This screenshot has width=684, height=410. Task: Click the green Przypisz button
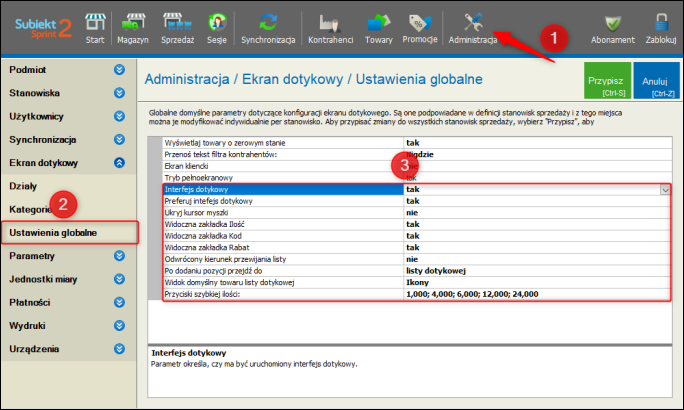pos(607,81)
